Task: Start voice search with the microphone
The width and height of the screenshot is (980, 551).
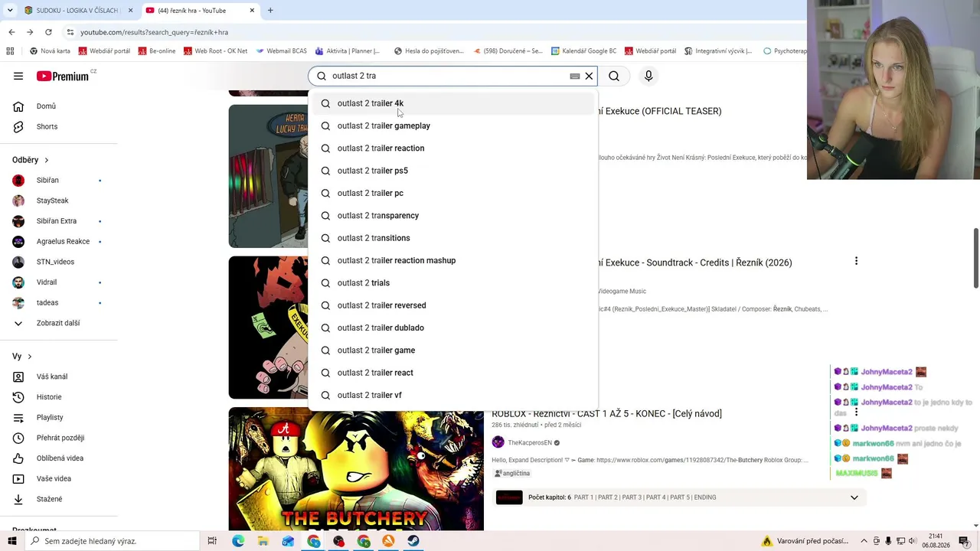Action: 648,76
